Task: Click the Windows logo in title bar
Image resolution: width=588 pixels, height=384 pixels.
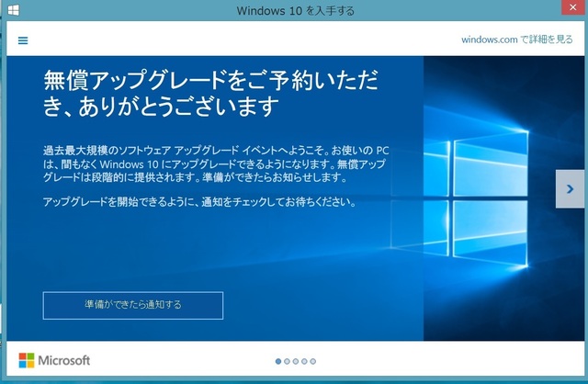Action: [x=14, y=10]
